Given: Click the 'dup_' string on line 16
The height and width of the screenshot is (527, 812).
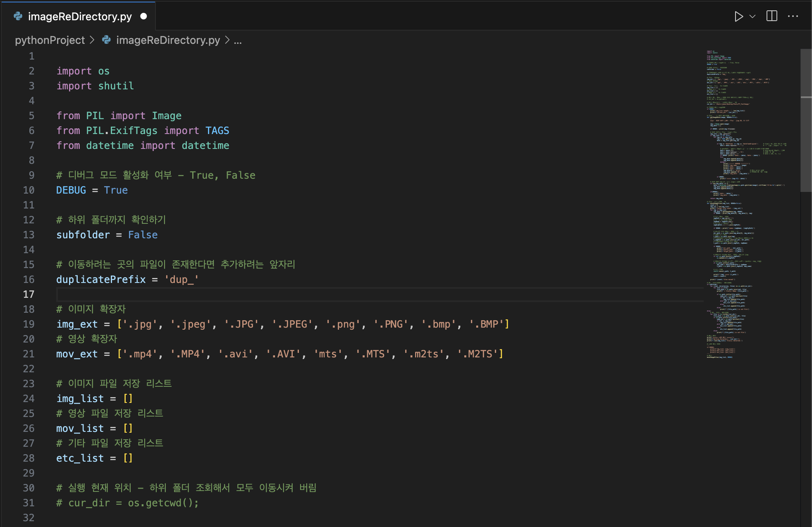Looking at the screenshot, I should (x=182, y=279).
